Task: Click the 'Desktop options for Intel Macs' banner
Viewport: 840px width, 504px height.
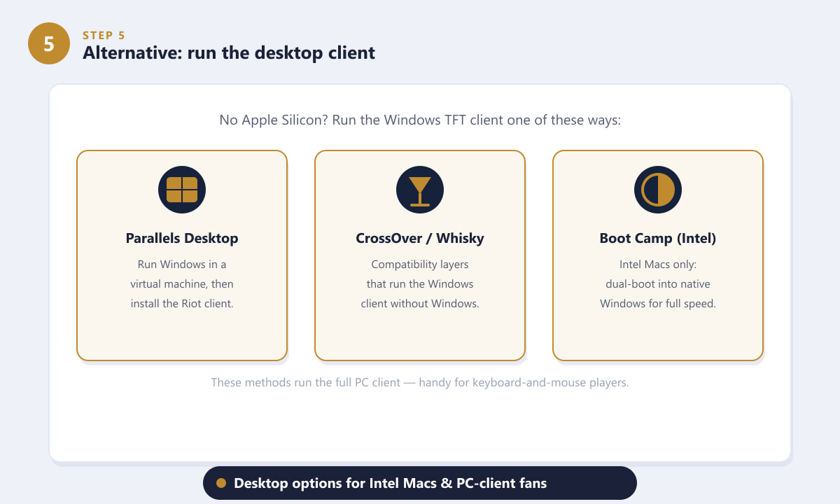Action: pos(420,483)
